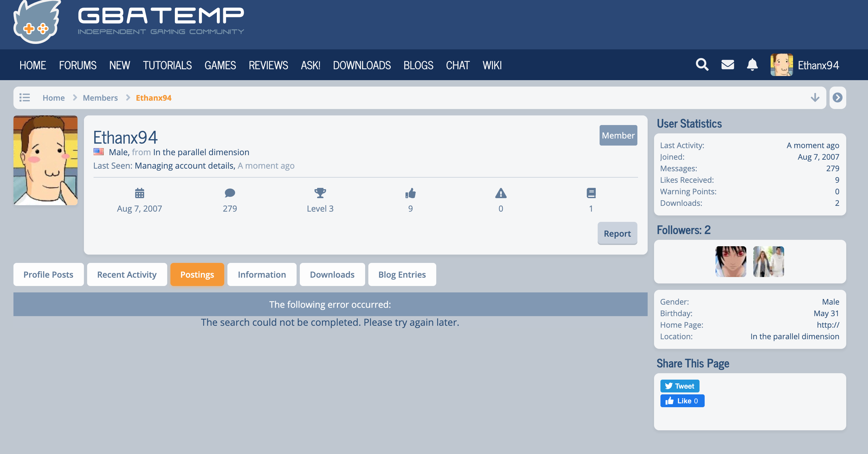Open the alerts bell icon
Screen dimensions: 868x454
click(752, 64)
